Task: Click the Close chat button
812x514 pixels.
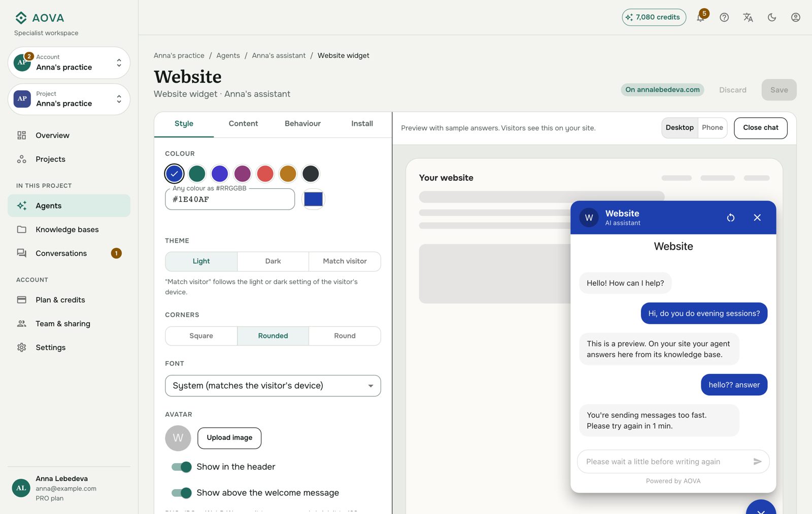Action: [761, 128]
